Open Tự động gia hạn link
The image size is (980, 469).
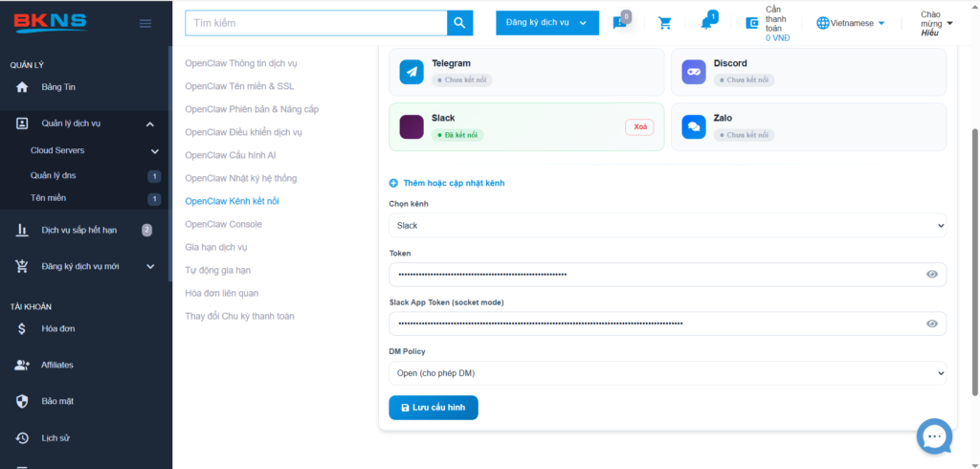point(217,270)
